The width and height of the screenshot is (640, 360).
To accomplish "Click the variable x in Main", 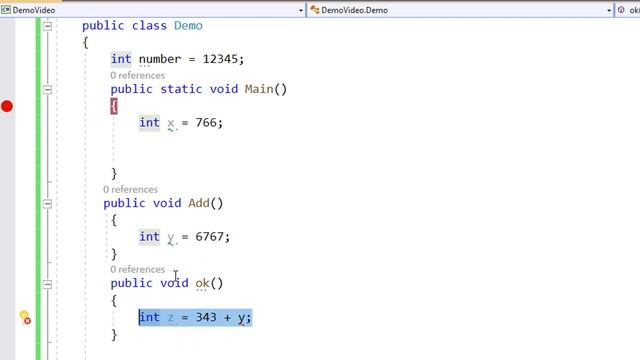I will pyautogui.click(x=171, y=123).
